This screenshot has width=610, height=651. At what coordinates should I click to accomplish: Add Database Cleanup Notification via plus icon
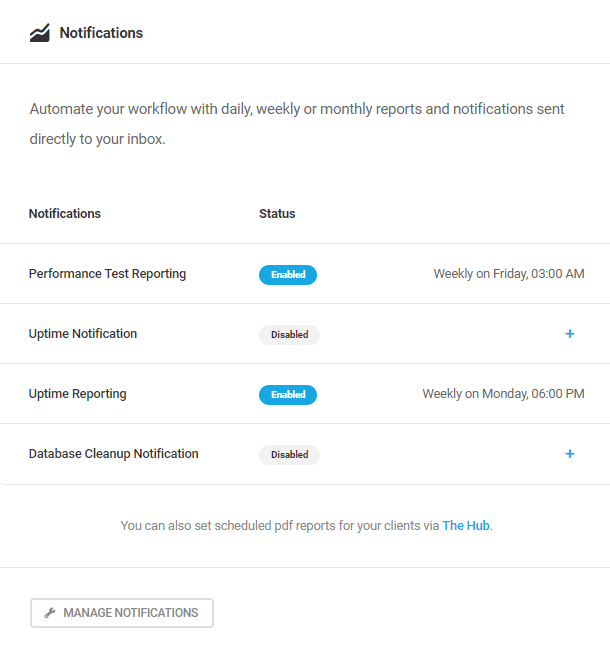click(570, 454)
